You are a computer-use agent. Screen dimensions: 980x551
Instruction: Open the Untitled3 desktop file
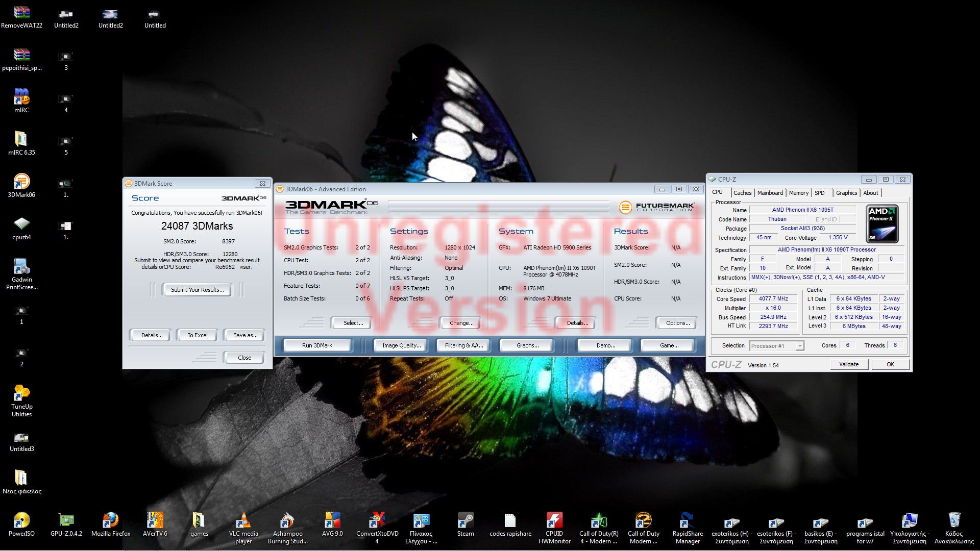pos(21,442)
